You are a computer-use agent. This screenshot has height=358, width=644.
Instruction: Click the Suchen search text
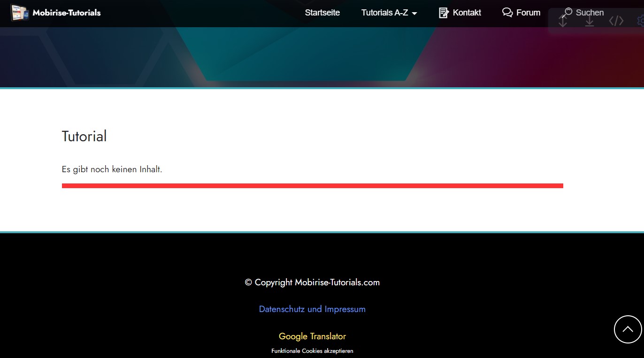(x=590, y=13)
